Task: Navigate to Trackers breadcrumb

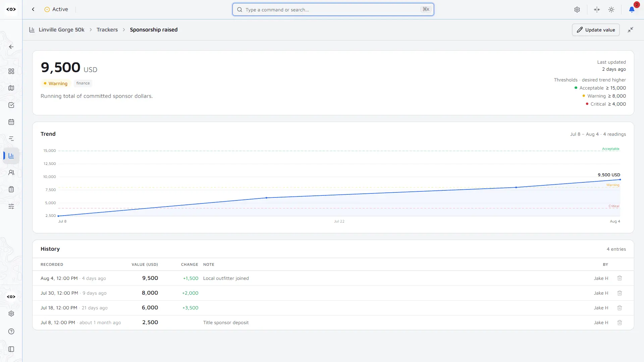Action: pos(107,29)
